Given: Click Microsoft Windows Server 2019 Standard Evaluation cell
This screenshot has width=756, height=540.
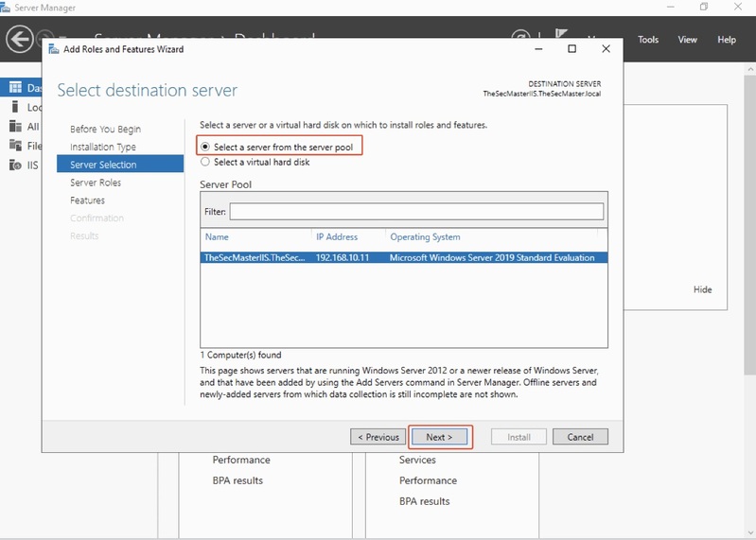Looking at the screenshot, I should pyautogui.click(x=492, y=258).
